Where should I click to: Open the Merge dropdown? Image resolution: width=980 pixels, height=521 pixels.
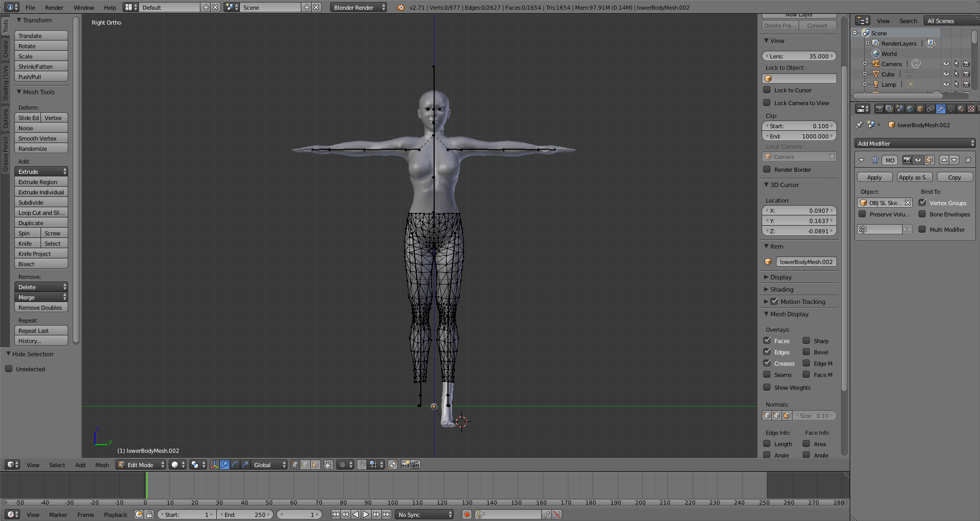click(x=41, y=297)
